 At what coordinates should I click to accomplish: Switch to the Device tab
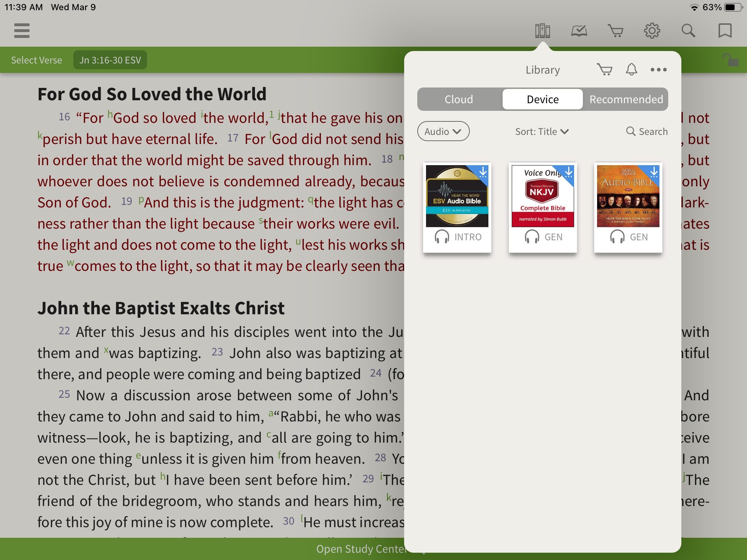tap(542, 99)
